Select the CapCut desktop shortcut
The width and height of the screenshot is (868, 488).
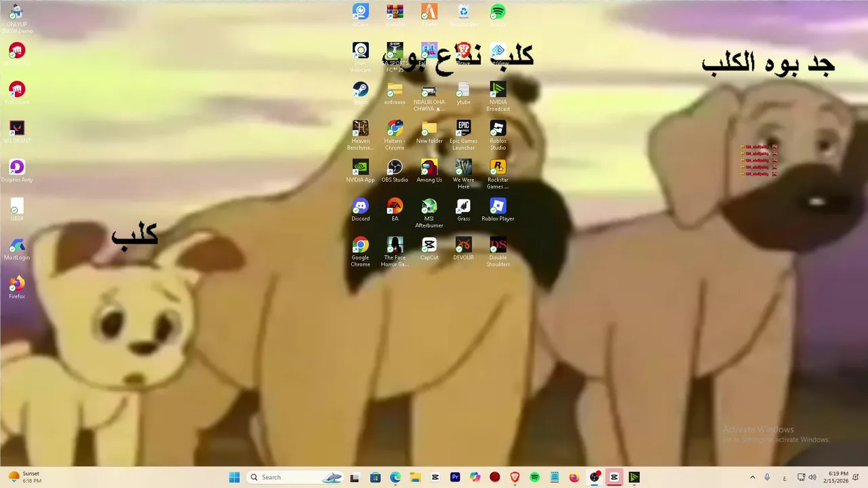point(429,248)
